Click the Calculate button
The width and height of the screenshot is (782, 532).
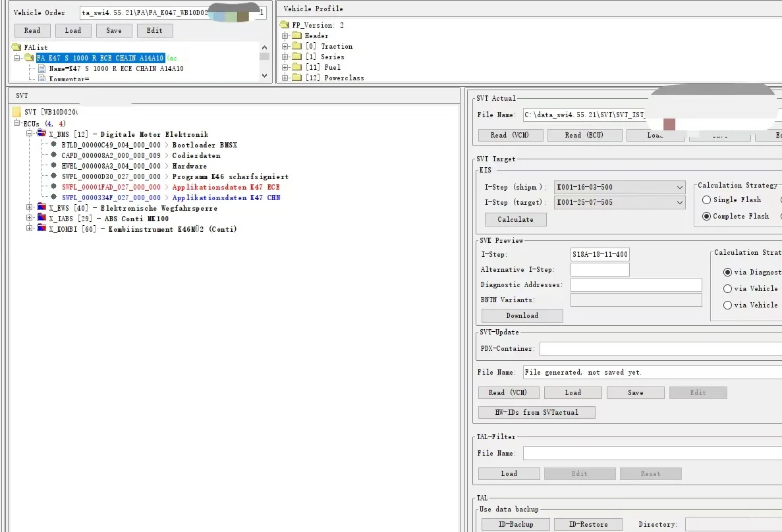coord(515,219)
